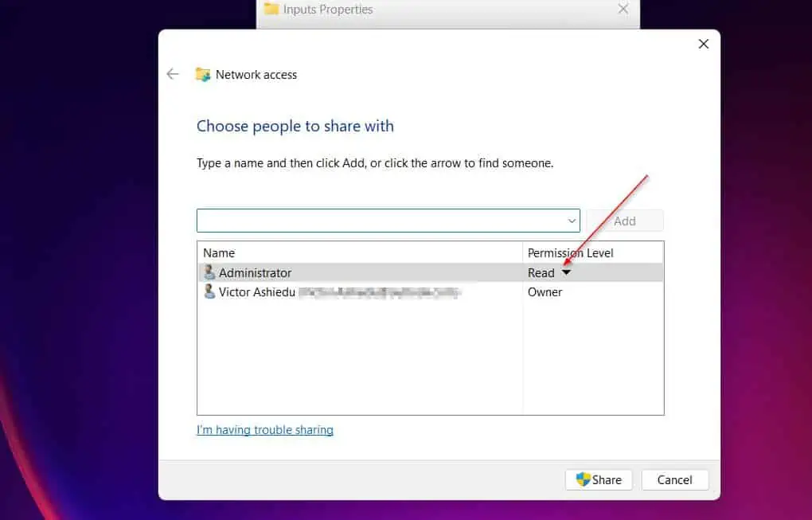Click the Network access title text
Viewport: 812px width, 520px height.
(x=256, y=75)
